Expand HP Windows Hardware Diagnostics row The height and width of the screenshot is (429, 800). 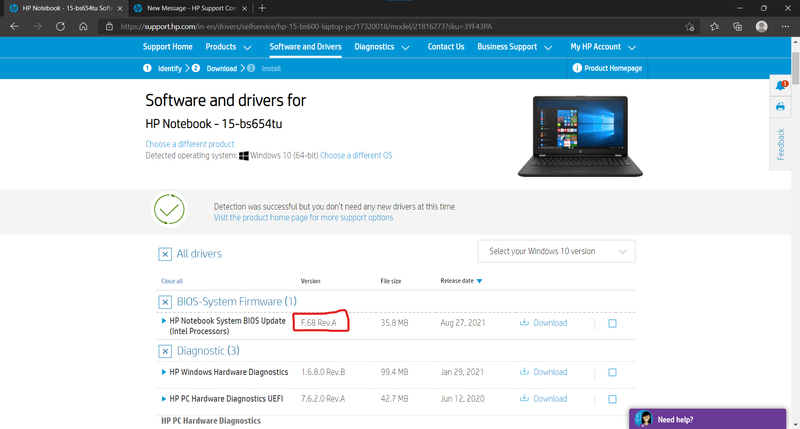point(163,372)
